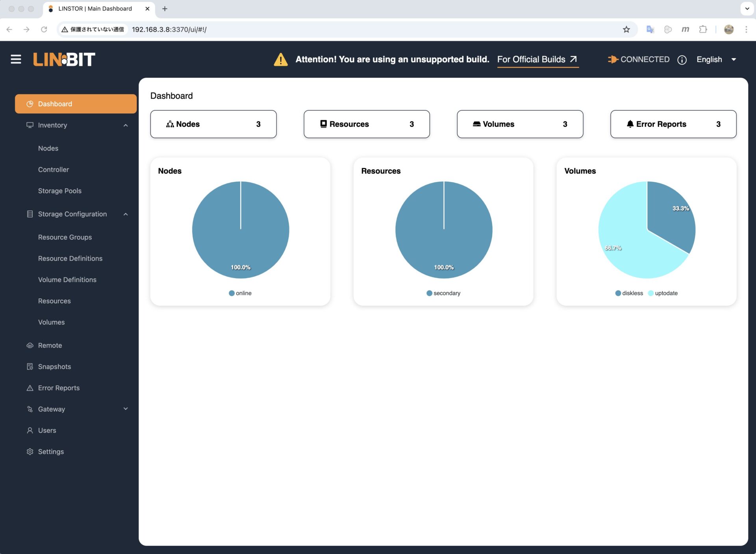The height and width of the screenshot is (554, 756).
Task: Open browser extensions puzzle icon
Action: pyautogui.click(x=703, y=30)
